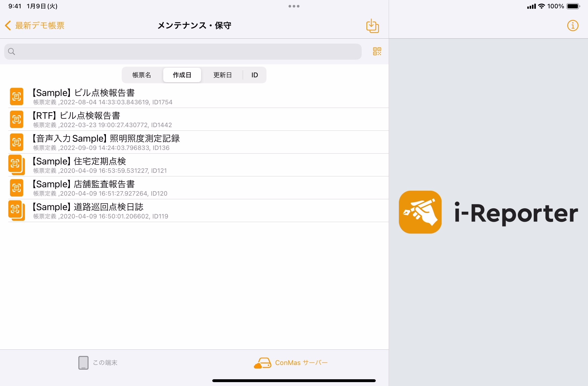Tap the three-dot multitasking indicator
The width and height of the screenshot is (588, 386).
coord(294,6)
